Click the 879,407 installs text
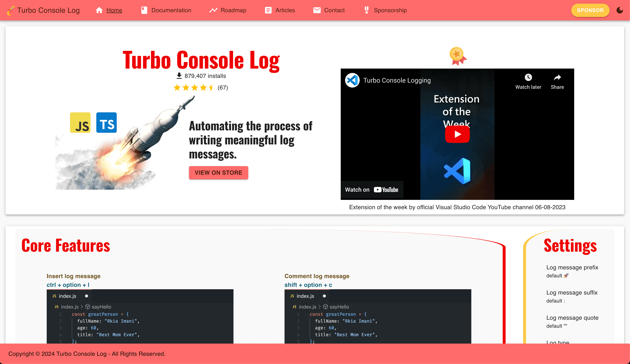Image resolution: width=630 pixels, height=364 pixels. pyautogui.click(x=205, y=76)
